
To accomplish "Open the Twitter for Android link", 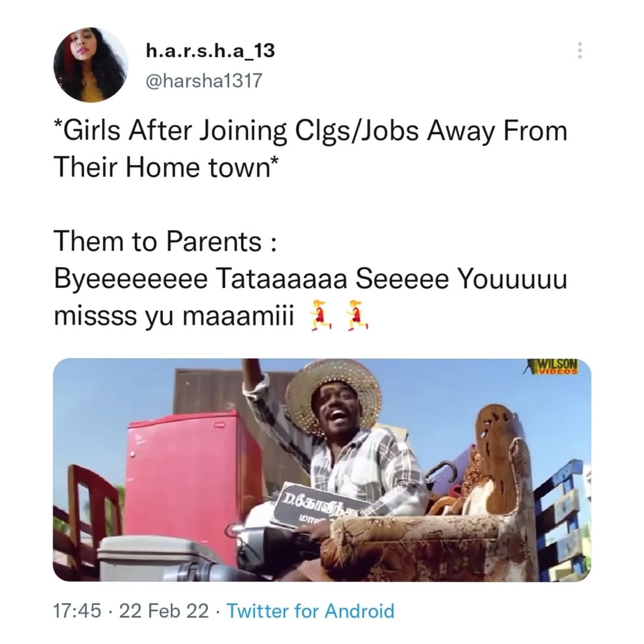I will tap(310, 611).
